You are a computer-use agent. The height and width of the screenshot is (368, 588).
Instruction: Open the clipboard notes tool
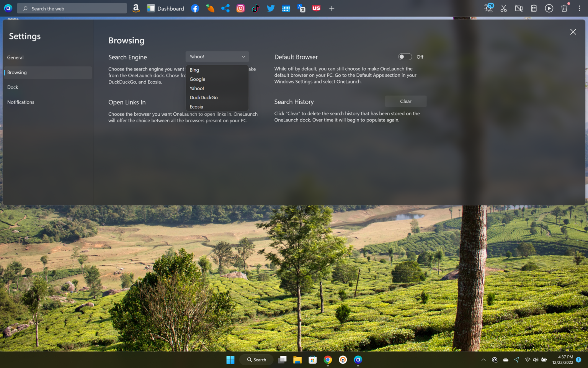(x=534, y=8)
